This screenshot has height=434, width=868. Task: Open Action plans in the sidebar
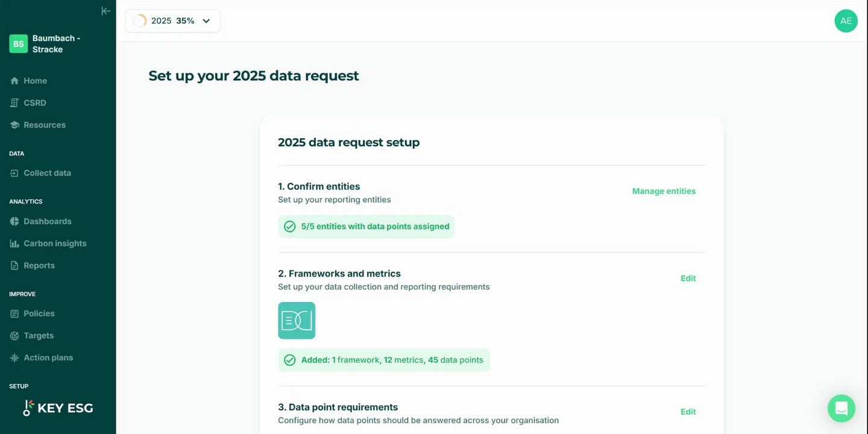point(48,357)
